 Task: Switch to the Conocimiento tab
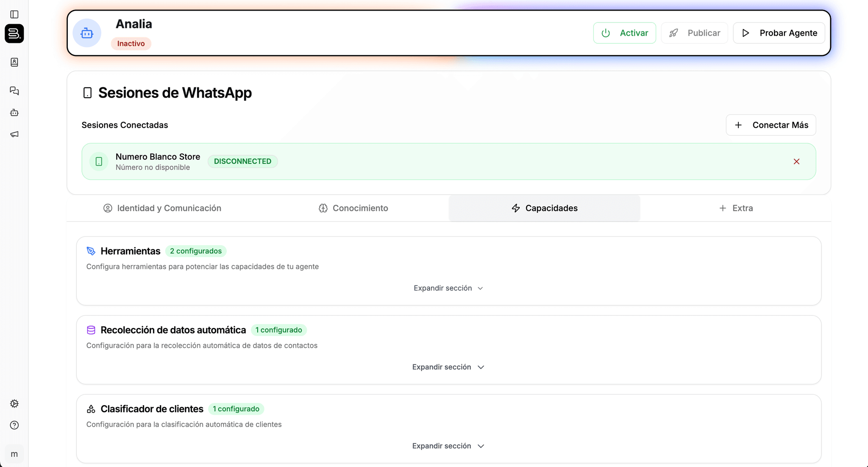click(353, 208)
